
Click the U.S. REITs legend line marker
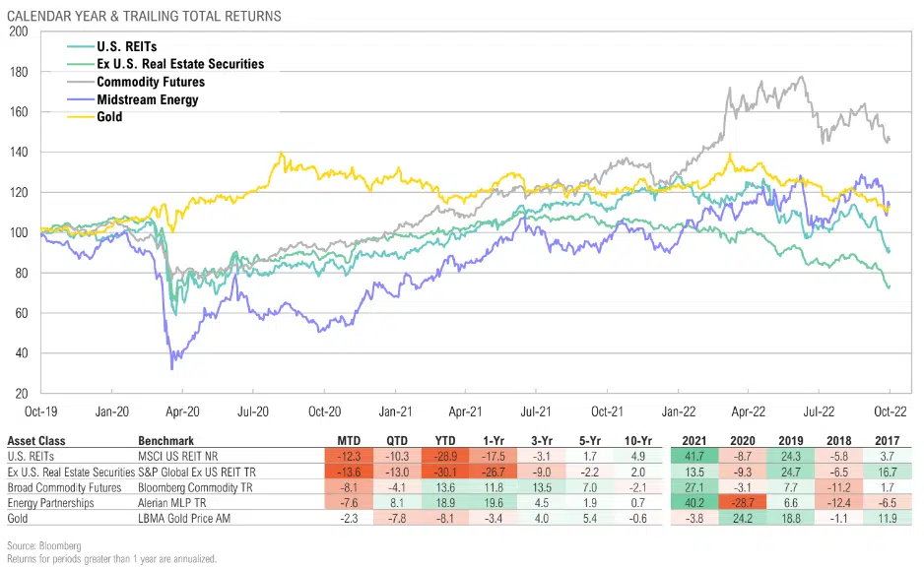81,47
